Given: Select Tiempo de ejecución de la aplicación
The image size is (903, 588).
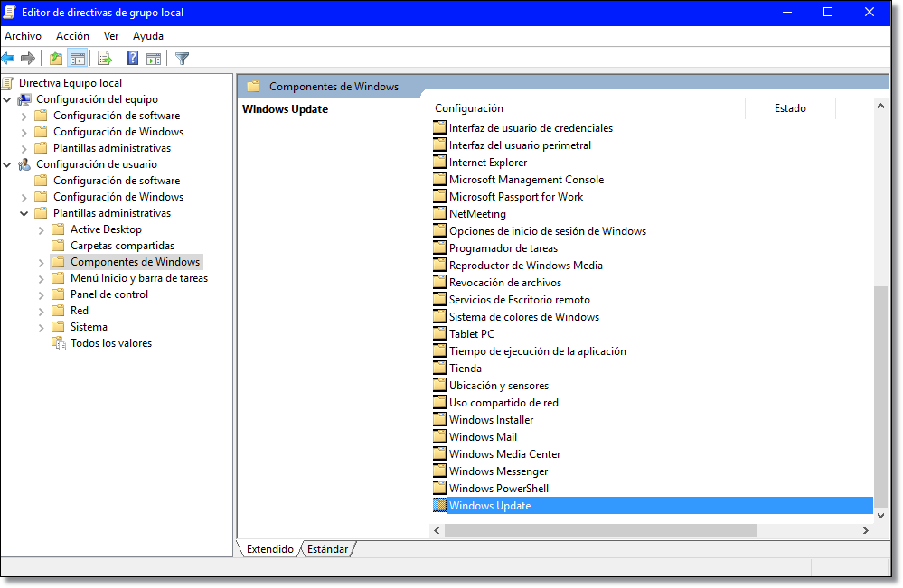Looking at the screenshot, I should 537,351.
